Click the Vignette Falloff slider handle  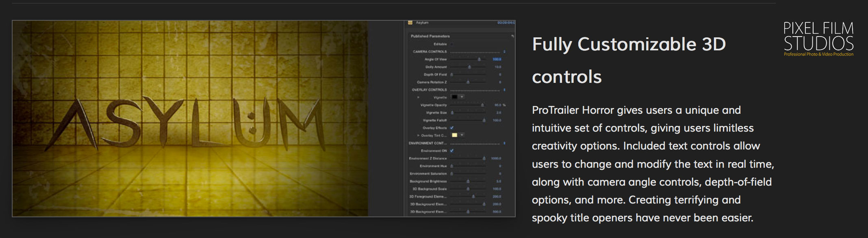click(x=484, y=120)
